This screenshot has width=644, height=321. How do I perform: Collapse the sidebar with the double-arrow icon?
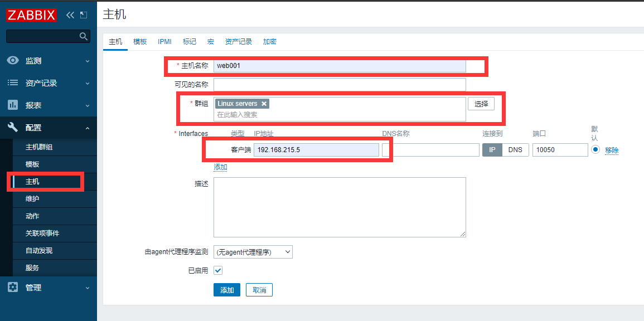[x=70, y=15]
